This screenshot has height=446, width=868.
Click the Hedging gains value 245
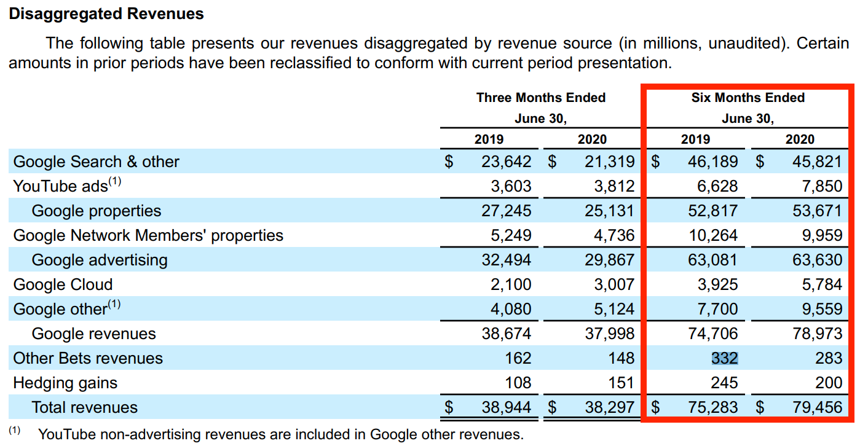click(x=724, y=383)
